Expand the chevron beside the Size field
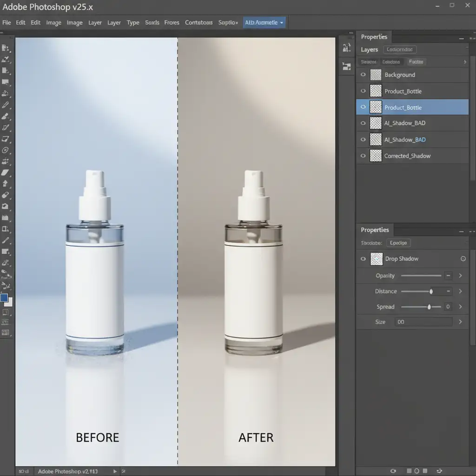Image resolution: width=476 pixels, height=476 pixels. (x=460, y=322)
